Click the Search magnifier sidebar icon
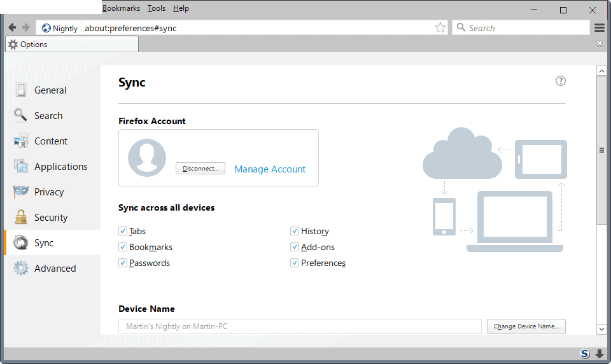The image size is (611, 364). coord(20,115)
